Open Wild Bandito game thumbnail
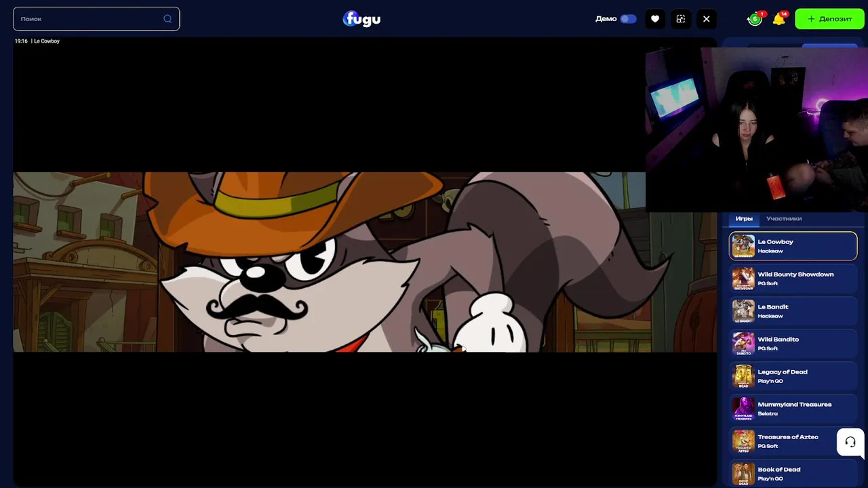The height and width of the screenshot is (488, 868). pyautogui.click(x=744, y=344)
